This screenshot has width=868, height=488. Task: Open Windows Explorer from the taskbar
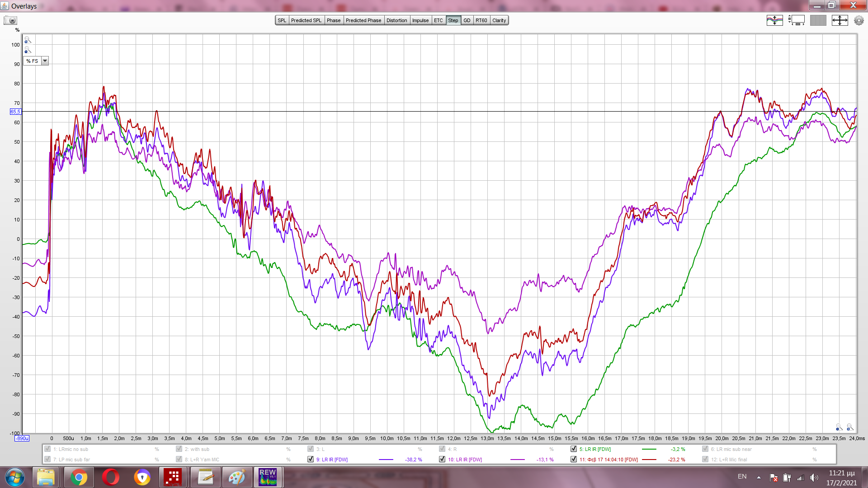46,477
